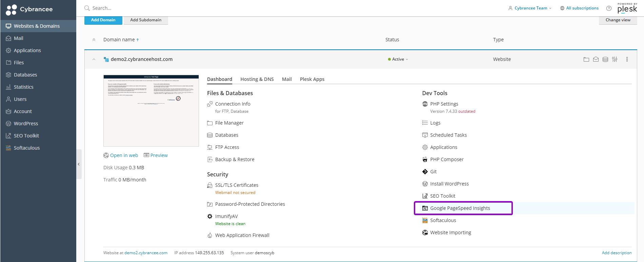This screenshot has height=262, width=644.
Task: Click the Add Subdomain button
Action: (146, 20)
